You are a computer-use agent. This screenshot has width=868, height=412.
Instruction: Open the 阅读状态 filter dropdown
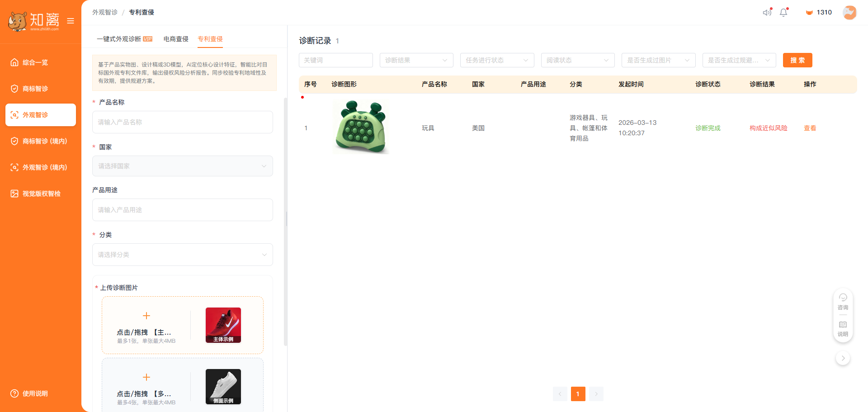coord(578,60)
